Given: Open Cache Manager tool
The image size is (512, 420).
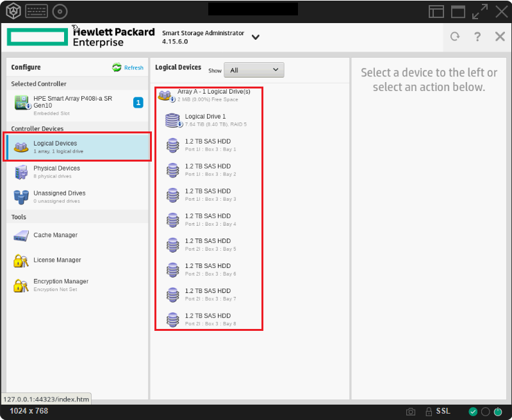Looking at the screenshot, I should 78,235.
